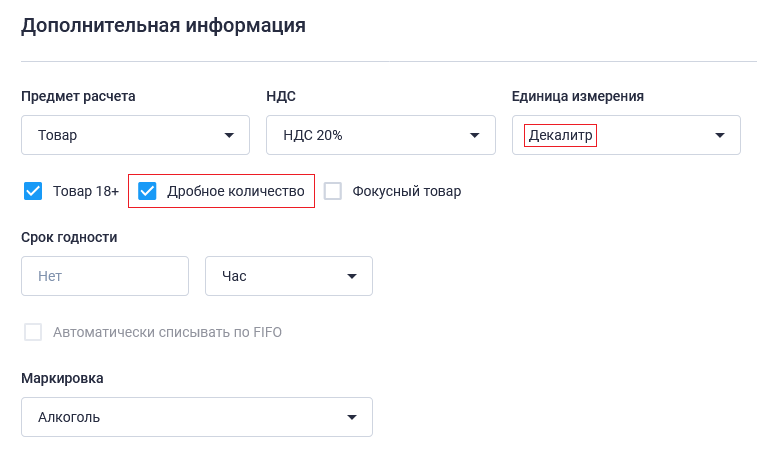The width and height of the screenshot is (757, 449).
Task: Open the Единица измерения dropdown showing Декалитр
Action: [626, 135]
